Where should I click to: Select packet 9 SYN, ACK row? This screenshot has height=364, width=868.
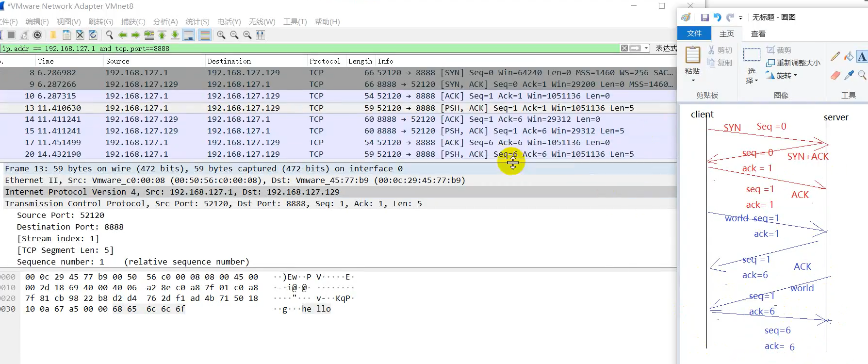pos(338,84)
